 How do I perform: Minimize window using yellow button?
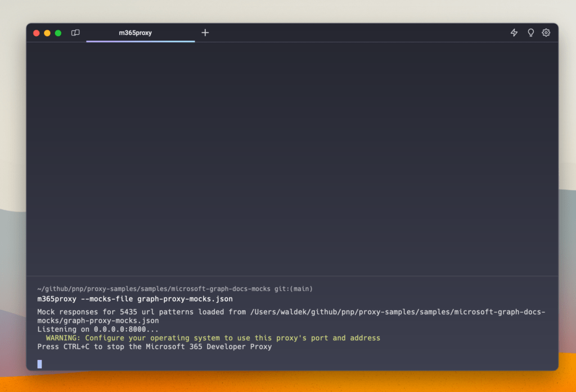(x=47, y=33)
